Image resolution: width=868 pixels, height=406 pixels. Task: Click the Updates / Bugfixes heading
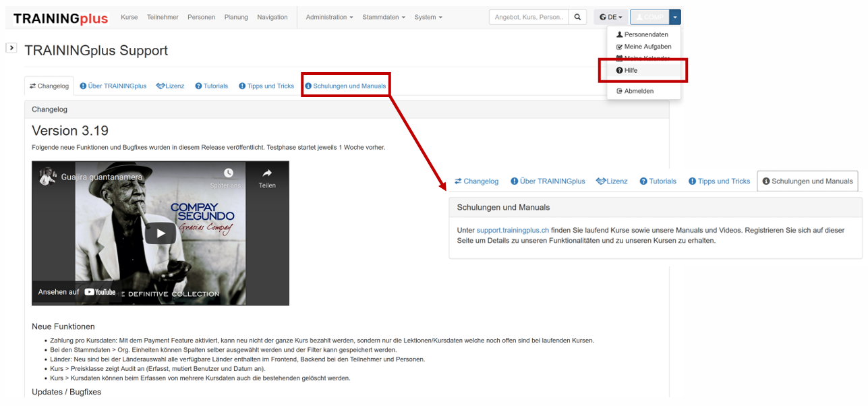66,392
